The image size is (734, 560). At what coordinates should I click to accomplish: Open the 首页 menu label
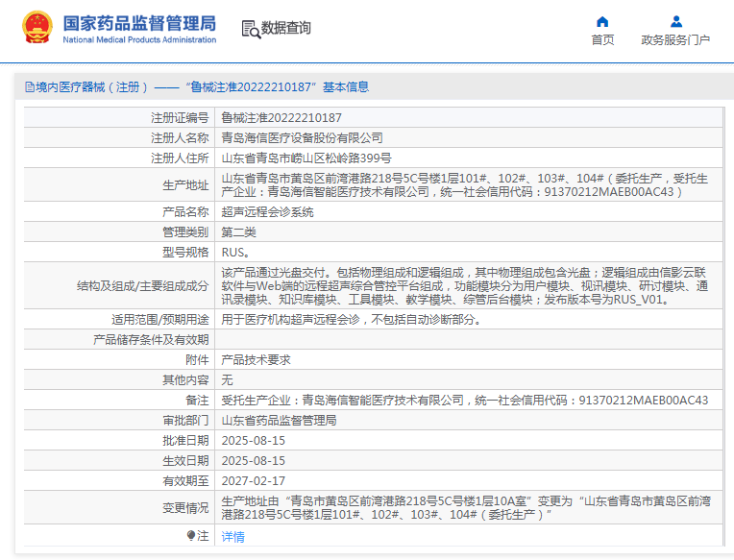tap(602, 40)
